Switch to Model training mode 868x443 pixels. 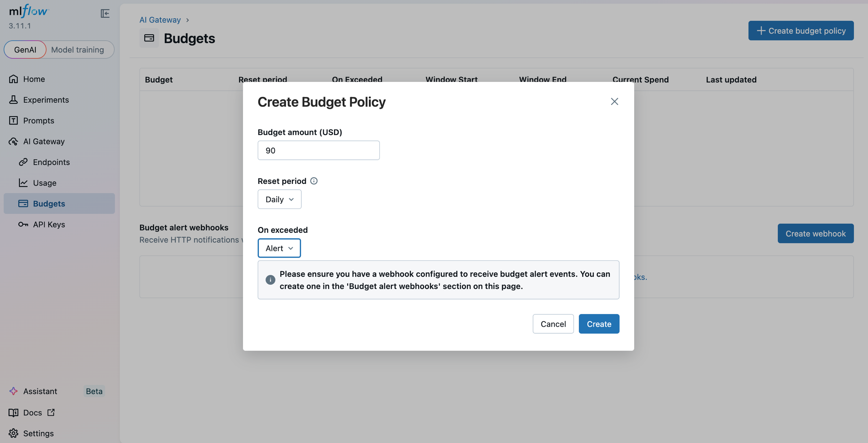(77, 50)
